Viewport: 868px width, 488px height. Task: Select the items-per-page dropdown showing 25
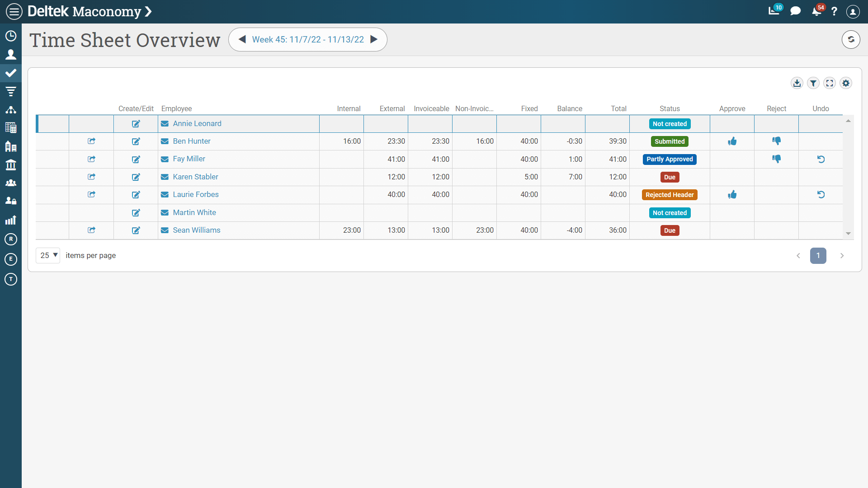(47, 255)
